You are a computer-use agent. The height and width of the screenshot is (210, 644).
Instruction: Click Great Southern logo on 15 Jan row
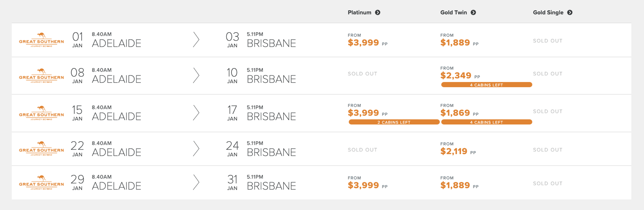pyautogui.click(x=41, y=113)
